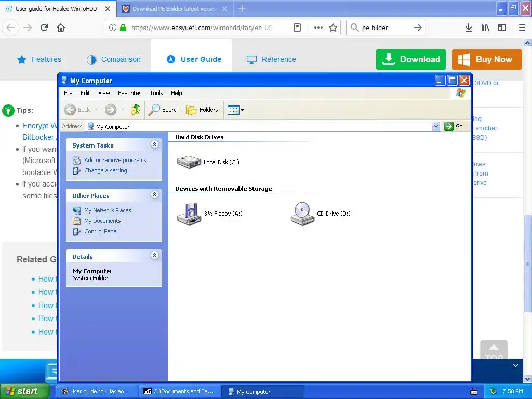Expand the Address bar dropdown
Screen dimensions: 532x399
pos(436,127)
